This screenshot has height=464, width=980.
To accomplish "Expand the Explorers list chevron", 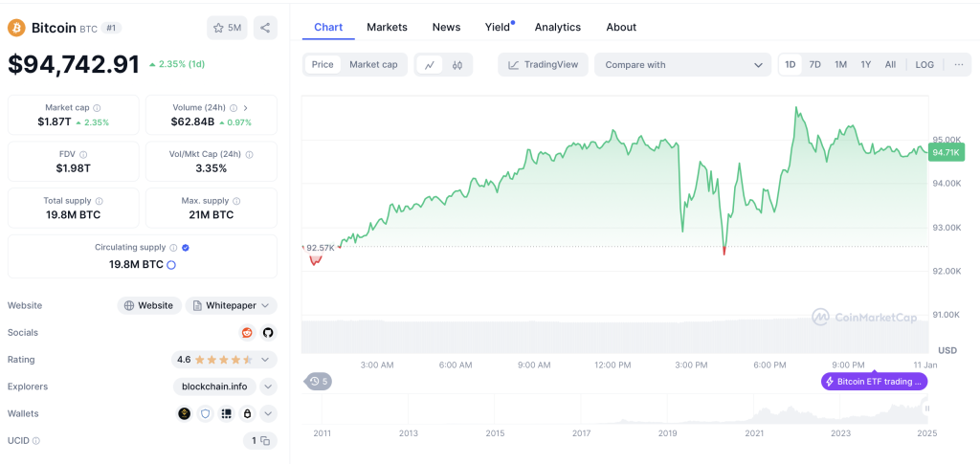I will click(268, 387).
